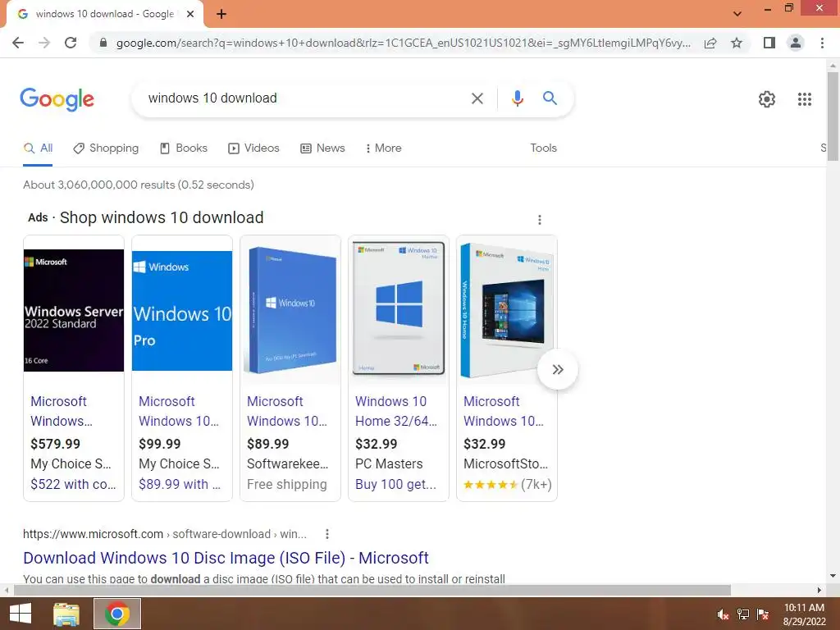Click the forward navigation arrow
The image size is (840, 630).
(44, 43)
